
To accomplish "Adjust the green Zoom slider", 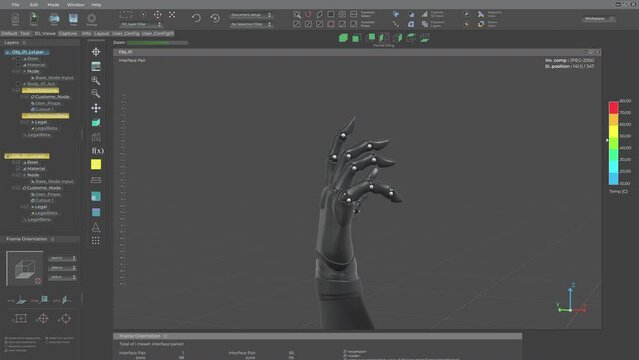I will click(157, 42).
